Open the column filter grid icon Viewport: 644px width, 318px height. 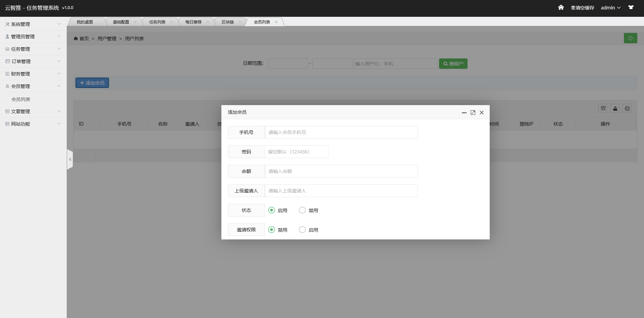(x=603, y=108)
